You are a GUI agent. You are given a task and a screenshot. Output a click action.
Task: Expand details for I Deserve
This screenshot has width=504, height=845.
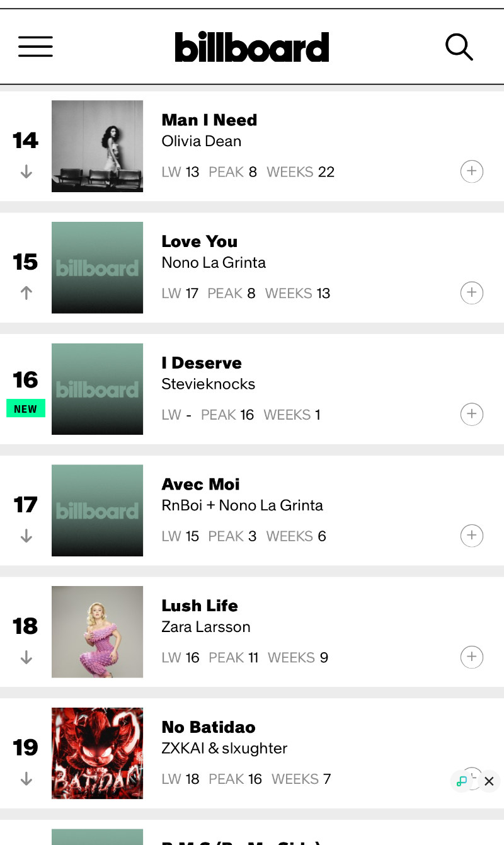point(472,415)
